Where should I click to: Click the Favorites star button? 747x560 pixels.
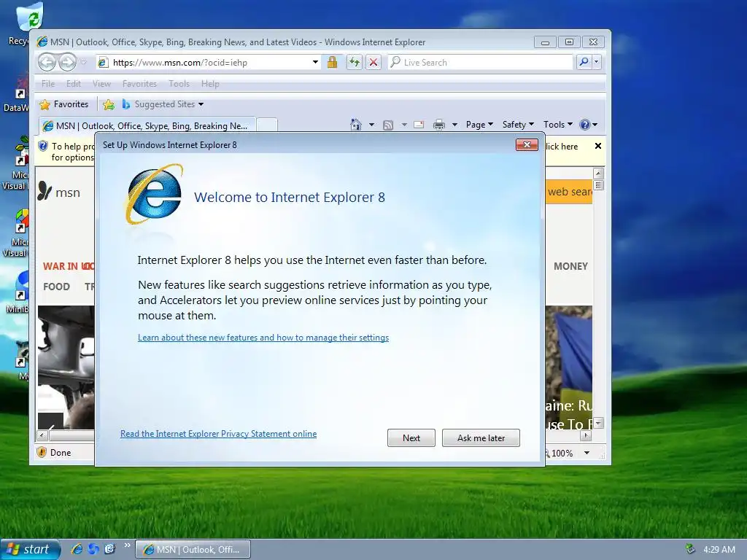64,104
